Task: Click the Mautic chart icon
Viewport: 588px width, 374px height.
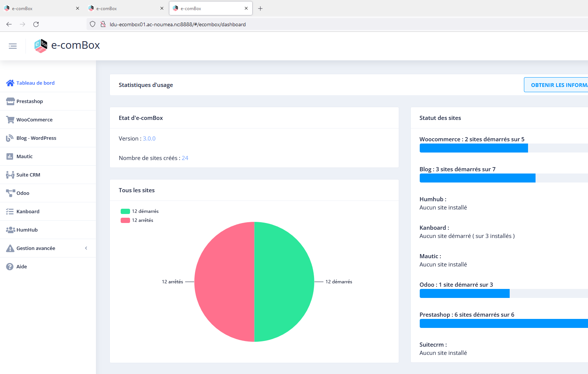Action: tap(10, 156)
